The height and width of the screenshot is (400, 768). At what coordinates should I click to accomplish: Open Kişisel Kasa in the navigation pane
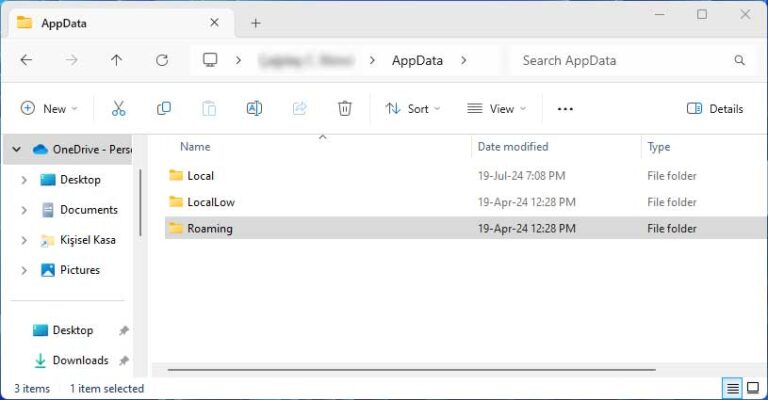tap(88, 240)
